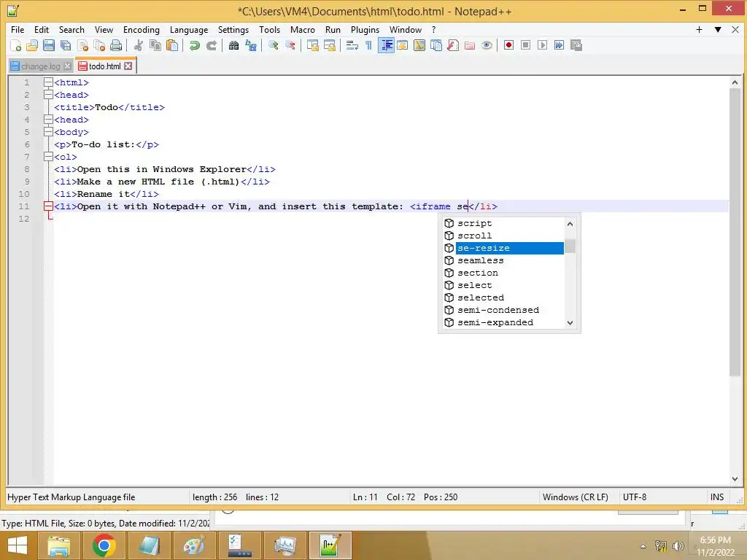Click the Print toolbar icon
747x560 pixels.
(x=116, y=46)
